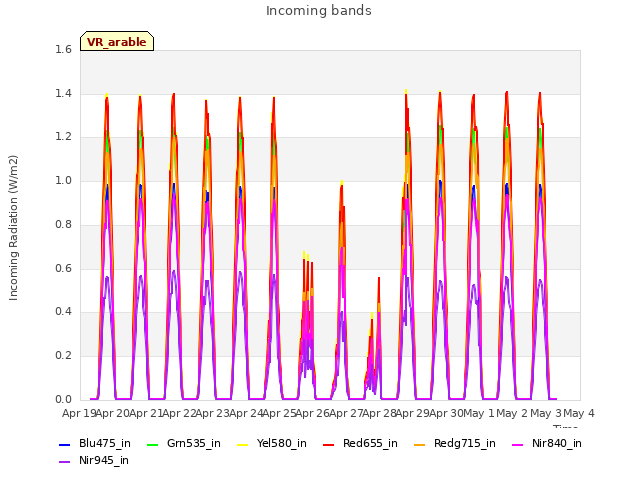Click the Apr 24 x-axis date label
Screen dimensions: 640x480
tap(246, 413)
